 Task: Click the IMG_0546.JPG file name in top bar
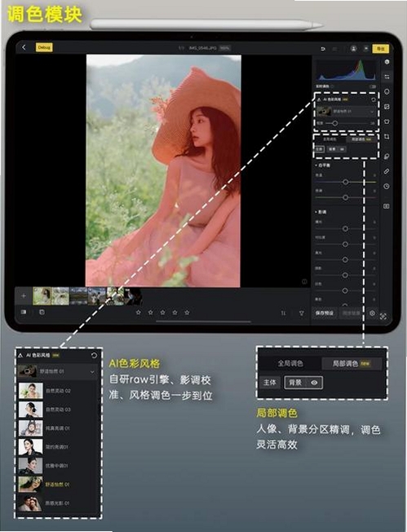pos(203,48)
